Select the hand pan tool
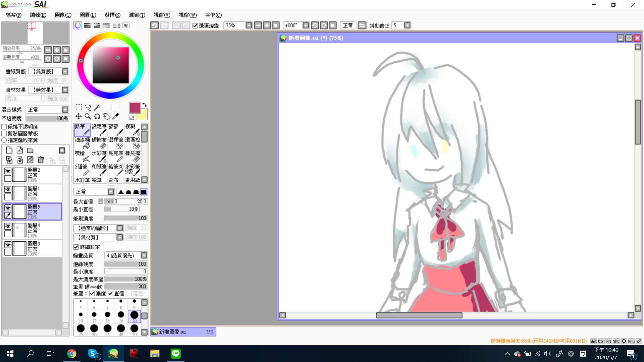The width and height of the screenshot is (644, 362). pyautogui.click(x=106, y=116)
